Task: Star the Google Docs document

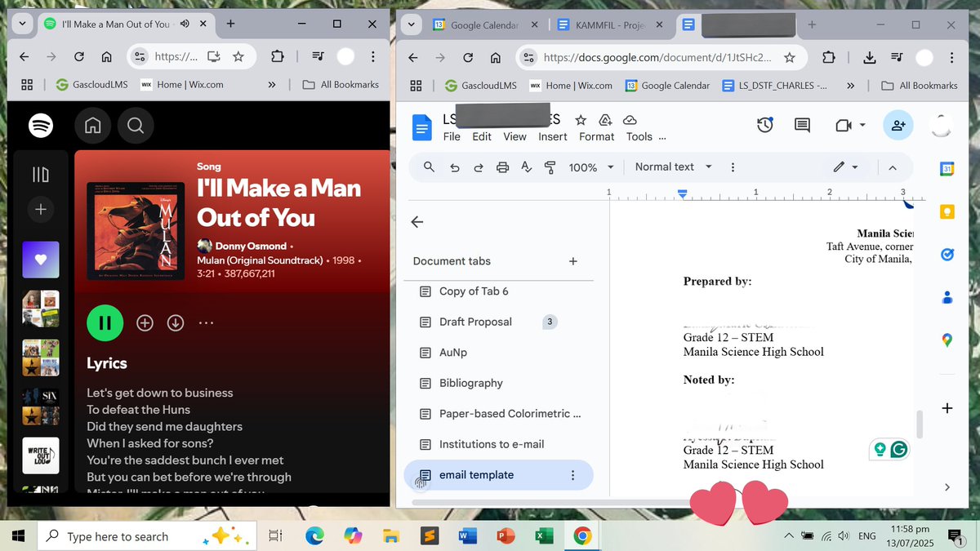Action: point(580,119)
